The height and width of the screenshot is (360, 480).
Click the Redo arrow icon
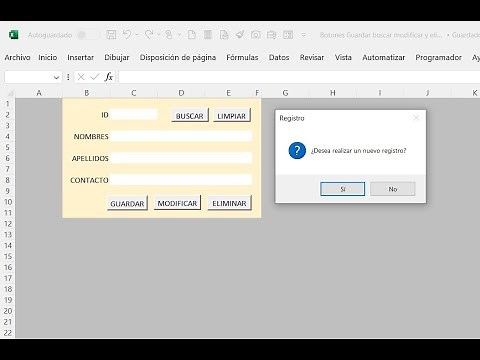point(149,34)
